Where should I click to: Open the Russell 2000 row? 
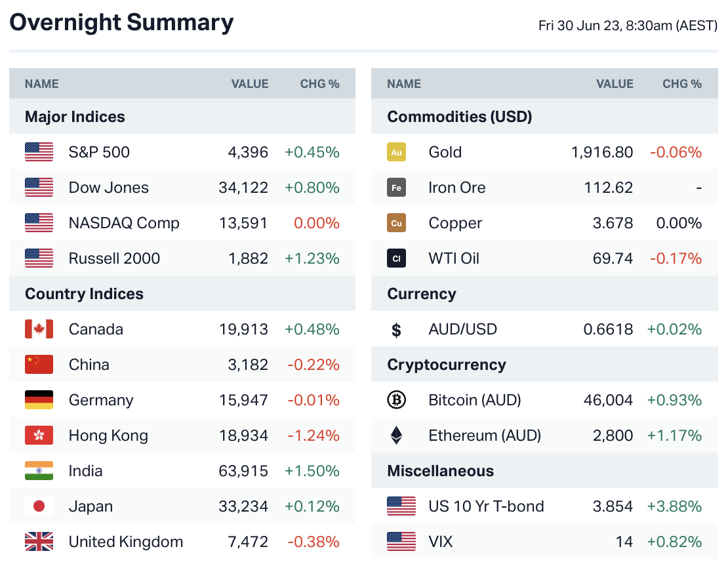[x=114, y=258]
